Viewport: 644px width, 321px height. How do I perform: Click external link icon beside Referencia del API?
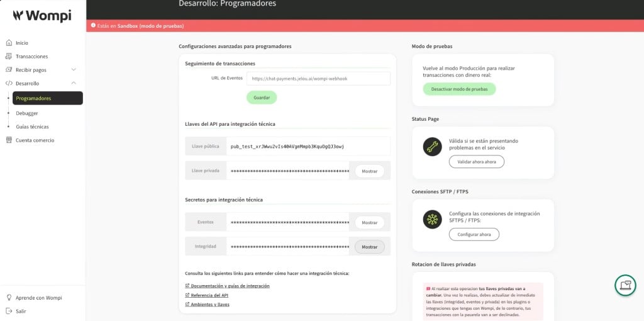point(187,295)
